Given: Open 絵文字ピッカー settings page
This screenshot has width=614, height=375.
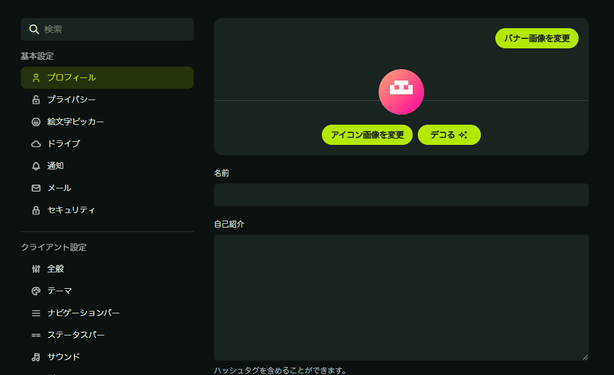Looking at the screenshot, I should pos(107,122).
